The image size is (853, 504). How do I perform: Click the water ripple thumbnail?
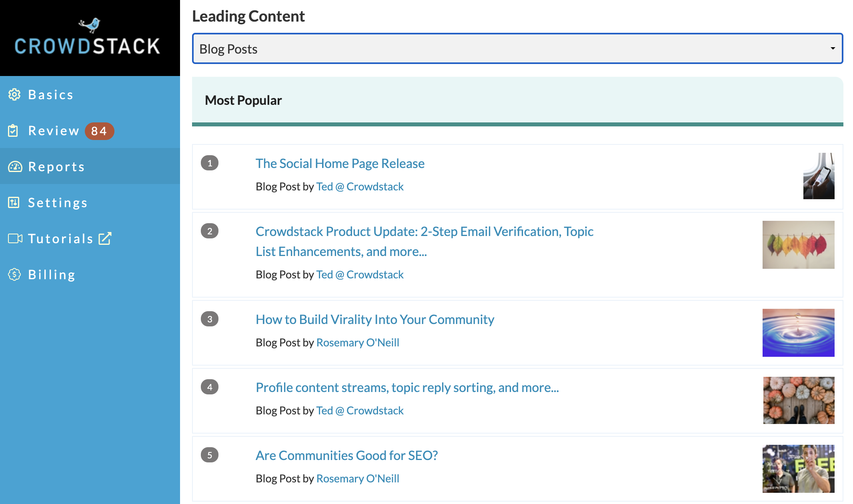799,333
